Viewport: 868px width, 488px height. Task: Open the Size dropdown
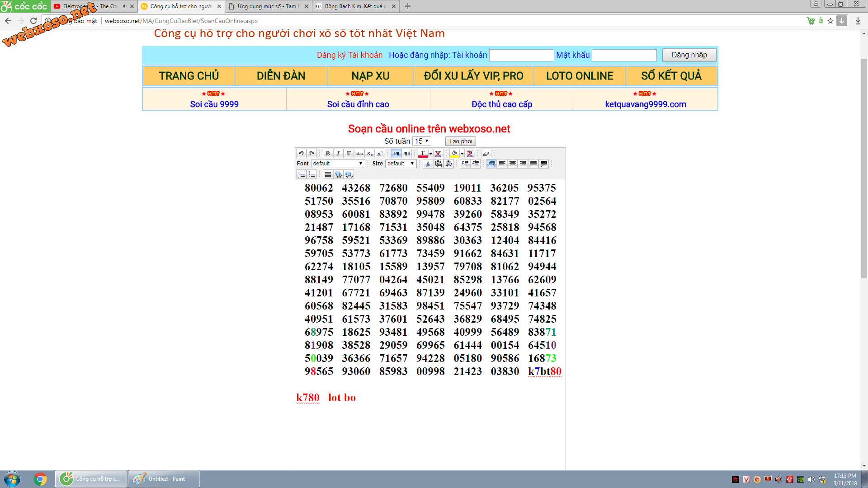click(401, 164)
